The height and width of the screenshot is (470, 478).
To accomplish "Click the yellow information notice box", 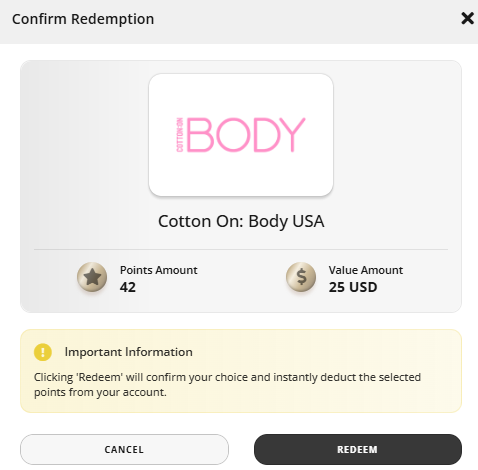I will tap(241, 371).
